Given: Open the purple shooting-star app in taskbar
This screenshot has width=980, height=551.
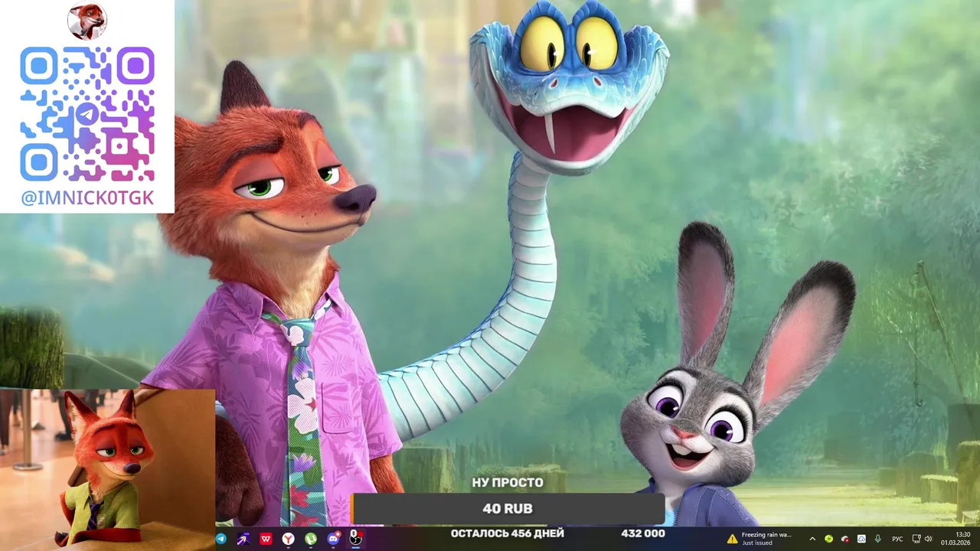Looking at the screenshot, I should pos(243,539).
